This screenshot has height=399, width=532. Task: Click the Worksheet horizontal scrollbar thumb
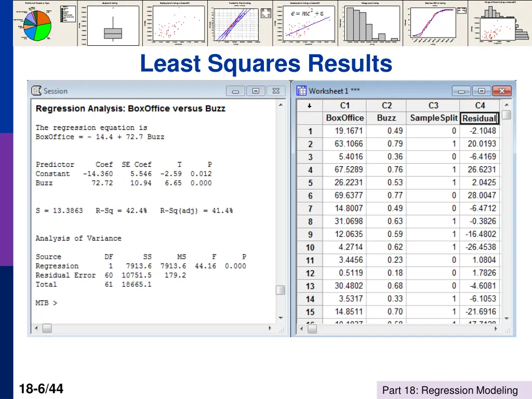(x=312, y=329)
